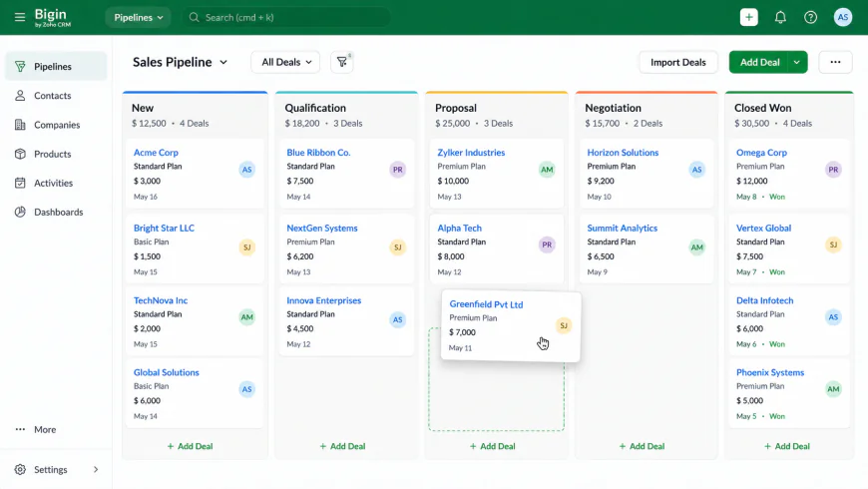
Task: Open the AS user profile avatar
Action: 842,17
